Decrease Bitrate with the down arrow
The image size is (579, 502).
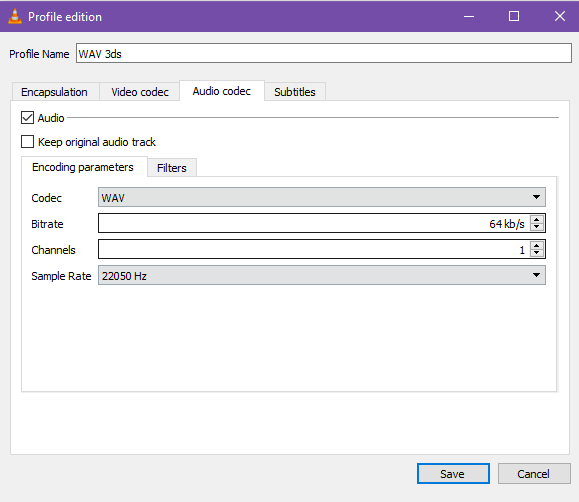point(537,227)
